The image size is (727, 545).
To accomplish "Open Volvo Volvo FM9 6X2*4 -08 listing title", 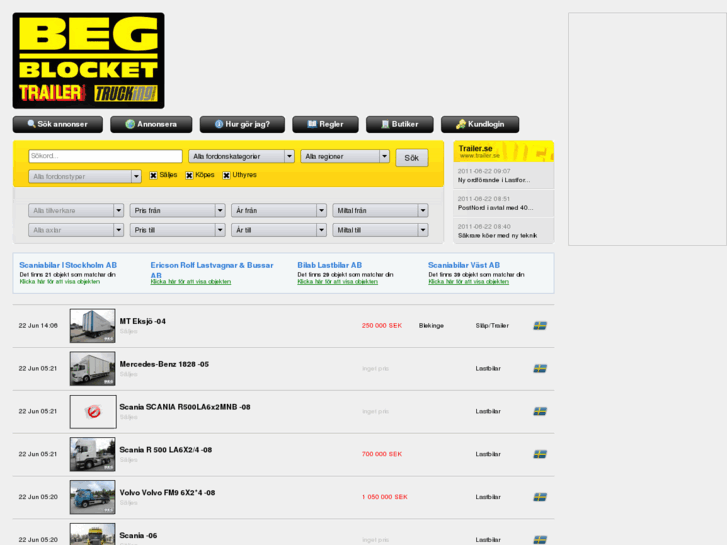I will [x=167, y=493].
